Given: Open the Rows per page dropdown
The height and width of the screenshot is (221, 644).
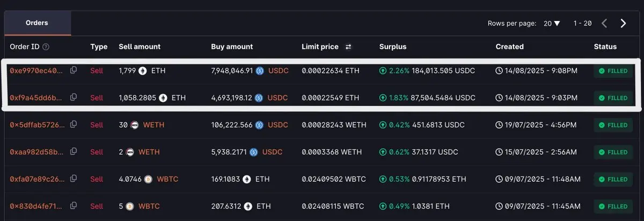Looking at the screenshot, I should (552, 24).
